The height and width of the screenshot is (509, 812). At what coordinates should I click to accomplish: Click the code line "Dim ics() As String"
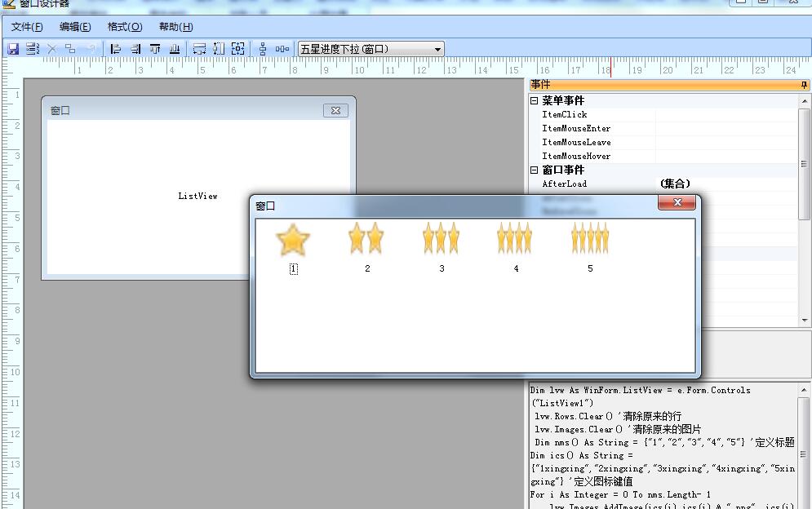click(582, 456)
